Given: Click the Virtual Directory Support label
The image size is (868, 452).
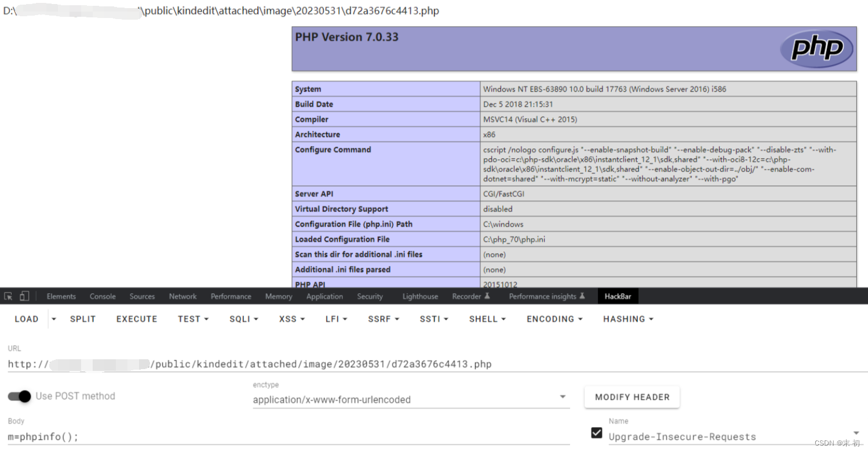Looking at the screenshot, I should [341, 209].
